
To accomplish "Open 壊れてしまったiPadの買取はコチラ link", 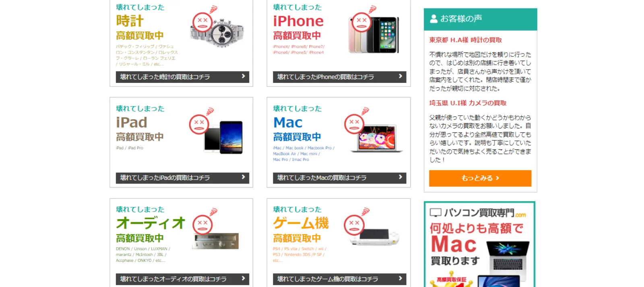I will [182, 178].
